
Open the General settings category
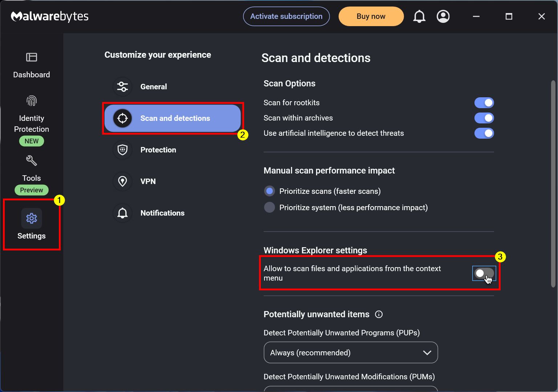coord(153,86)
